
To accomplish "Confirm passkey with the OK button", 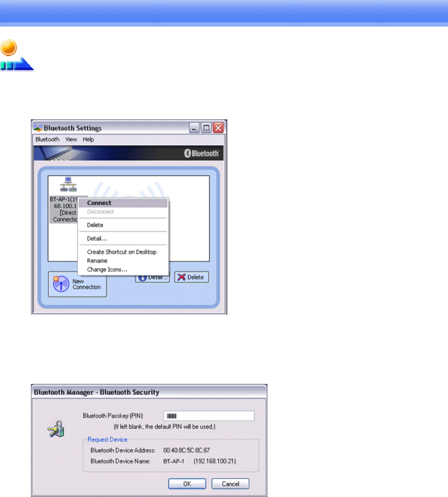I will tap(187, 484).
